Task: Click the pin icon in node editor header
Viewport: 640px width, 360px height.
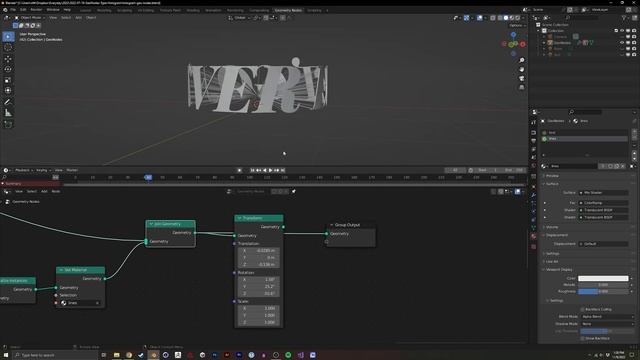Action: pyautogui.click(x=293, y=191)
